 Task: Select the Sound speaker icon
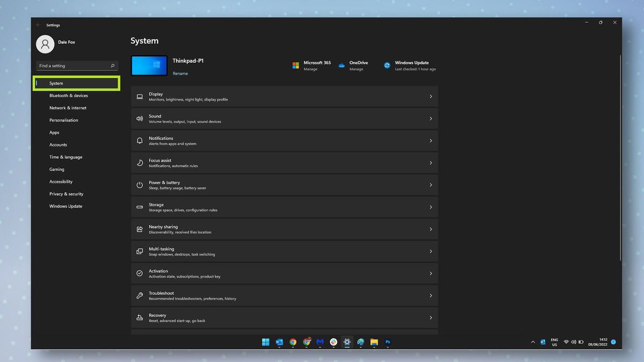[140, 119]
